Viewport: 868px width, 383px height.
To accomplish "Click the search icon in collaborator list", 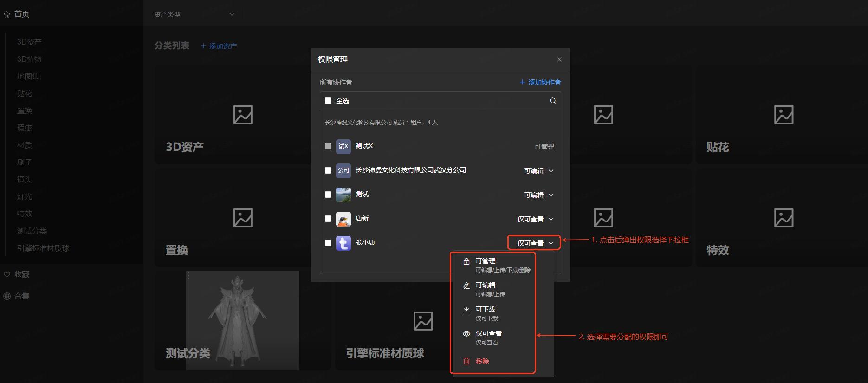I will 552,101.
